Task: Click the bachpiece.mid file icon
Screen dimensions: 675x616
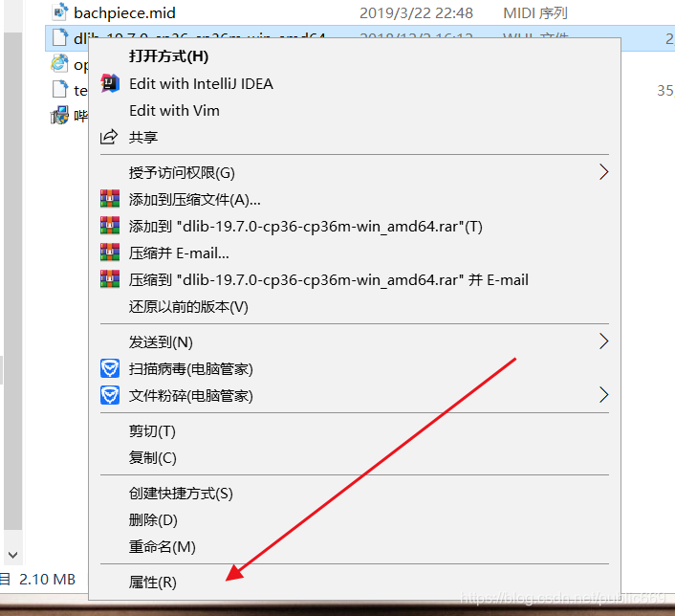Action: [59, 12]
